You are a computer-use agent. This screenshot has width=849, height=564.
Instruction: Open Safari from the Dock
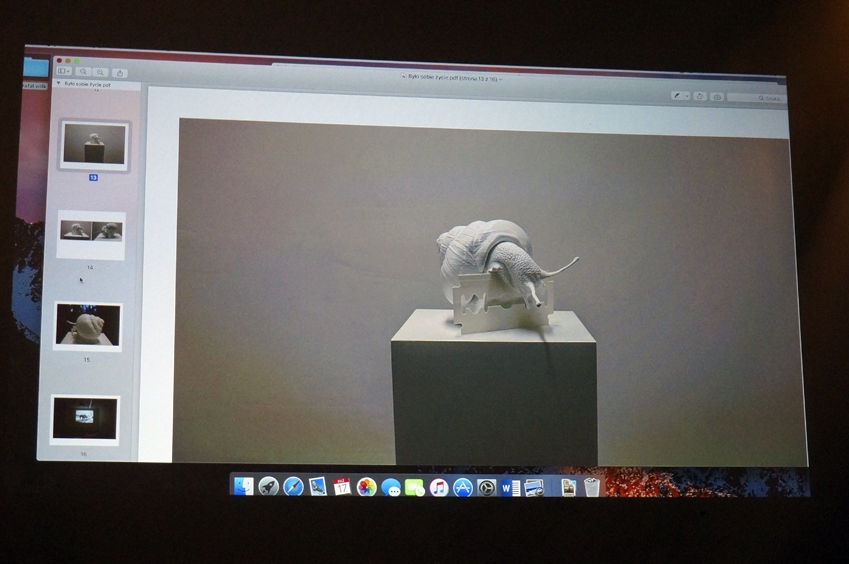pos(293,487)
